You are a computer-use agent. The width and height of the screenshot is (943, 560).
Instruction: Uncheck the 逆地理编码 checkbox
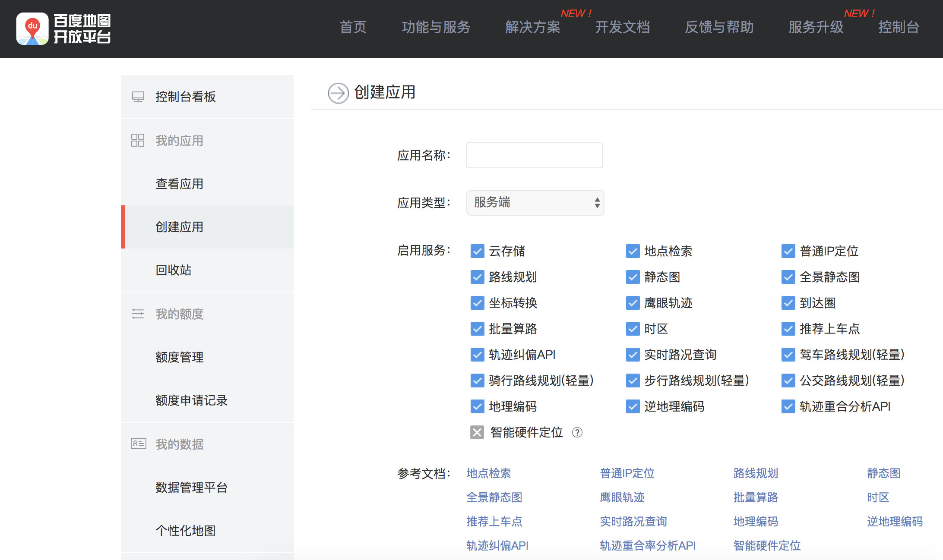(x=633, y=406)
